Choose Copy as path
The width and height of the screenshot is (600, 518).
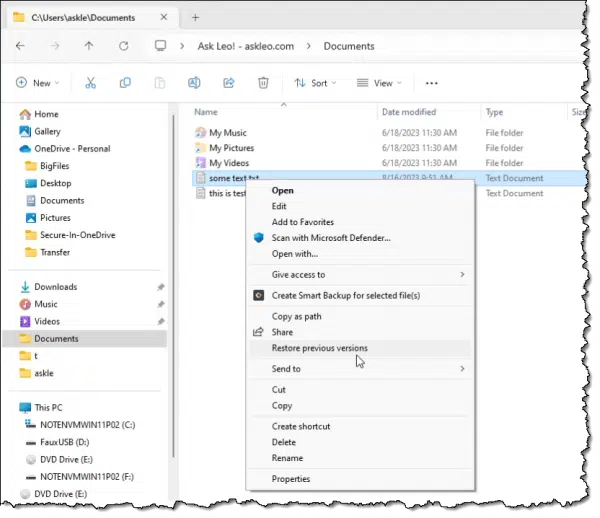(360, 316)
